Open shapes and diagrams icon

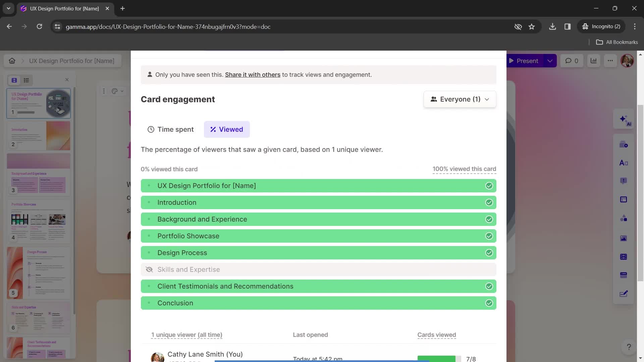pyautogui.click(x=624, y=218)
